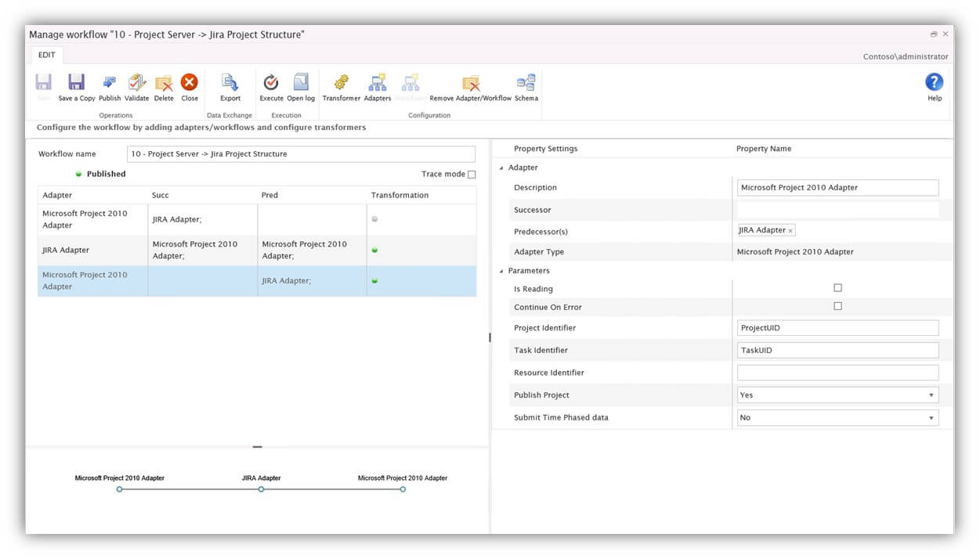Click the Remove Adapter/Workflow icon
The image size is (980, 559).
471,83
